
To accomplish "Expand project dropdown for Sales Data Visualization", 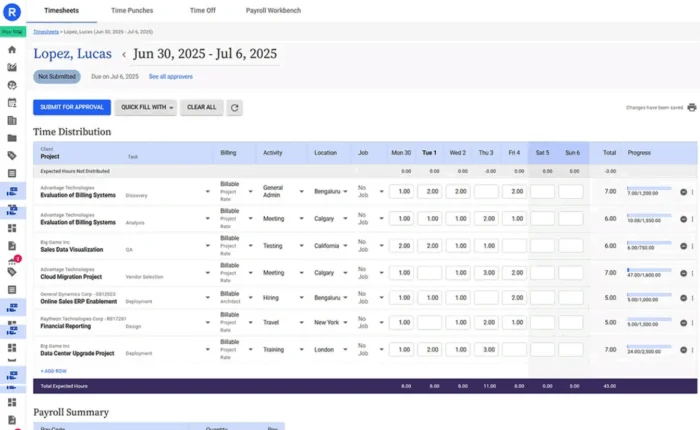I will [208, 246].
